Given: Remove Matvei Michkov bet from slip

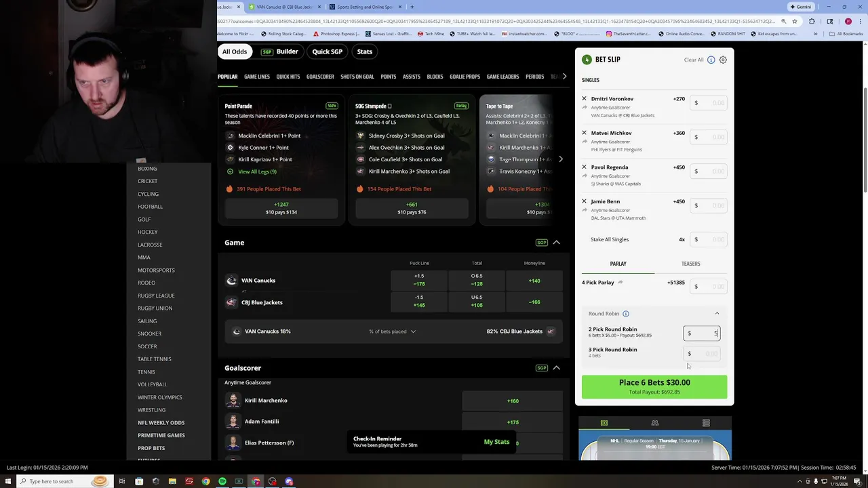Looking at the screenshot, I should 584,133.
